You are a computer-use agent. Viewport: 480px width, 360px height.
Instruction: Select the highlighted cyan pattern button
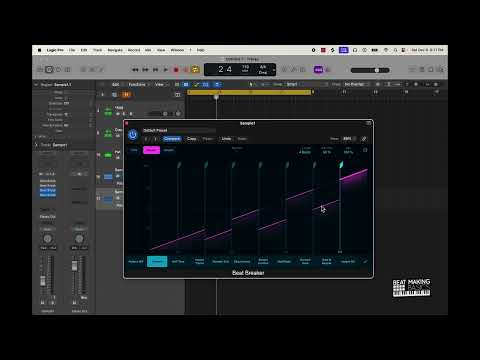coord(157,262)
